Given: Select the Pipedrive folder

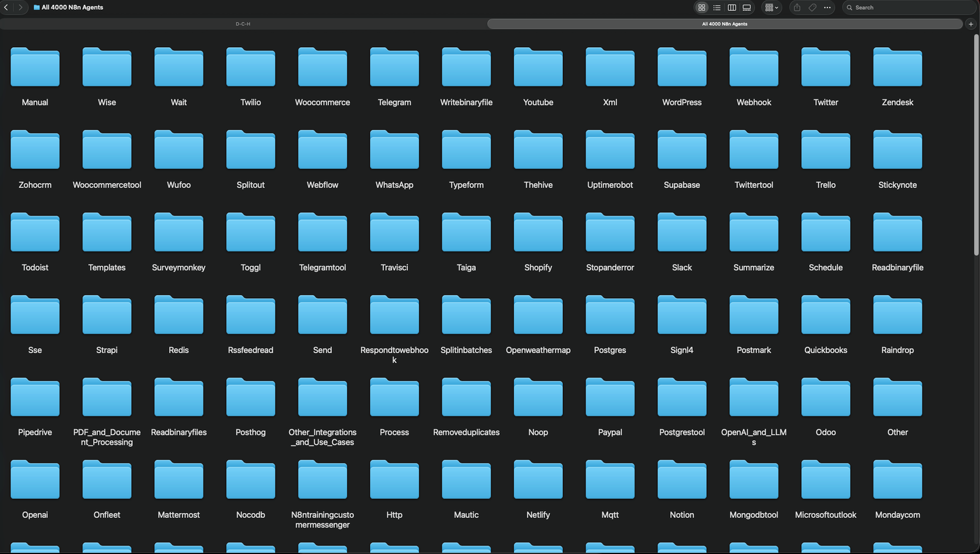Looking at the screenshot, I should tap(35, 398).
